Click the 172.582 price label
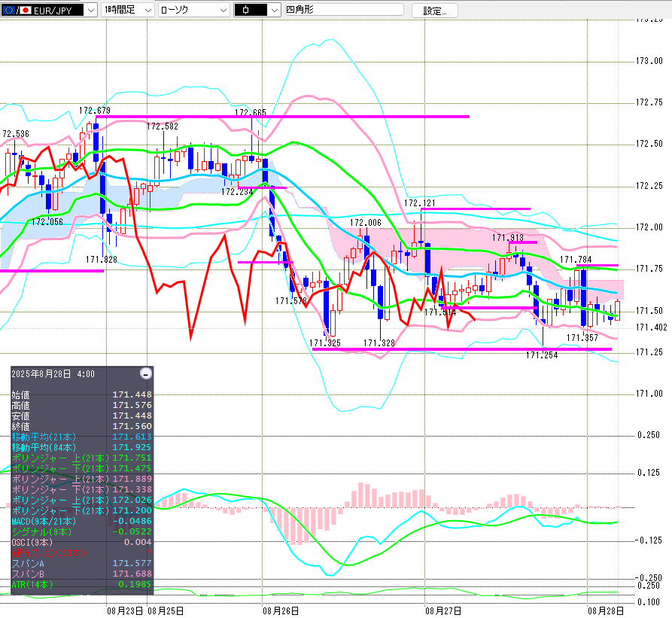The height and width of the screenshot is (618, 672). coord(162,126)
